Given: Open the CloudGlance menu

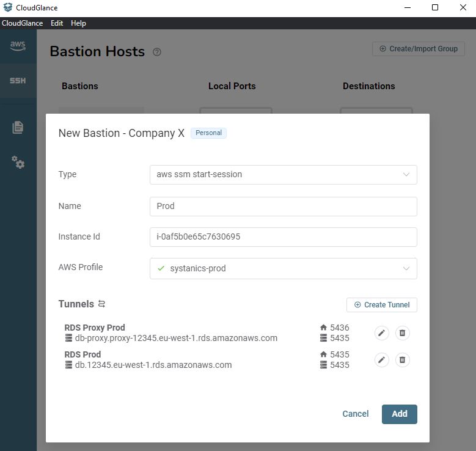Looking at the screenshot, I should (x=22, y=23).
